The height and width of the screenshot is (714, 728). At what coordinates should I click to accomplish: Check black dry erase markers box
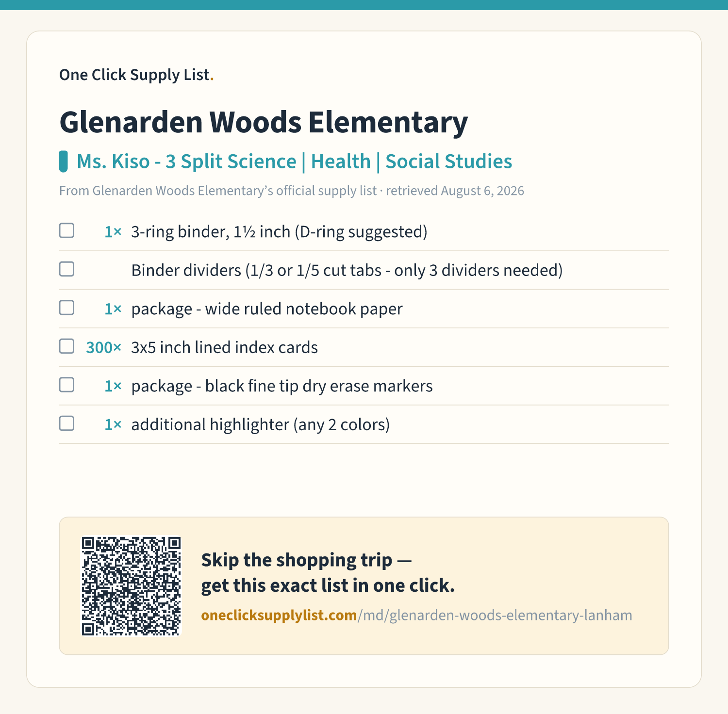[x=66, y=385]
